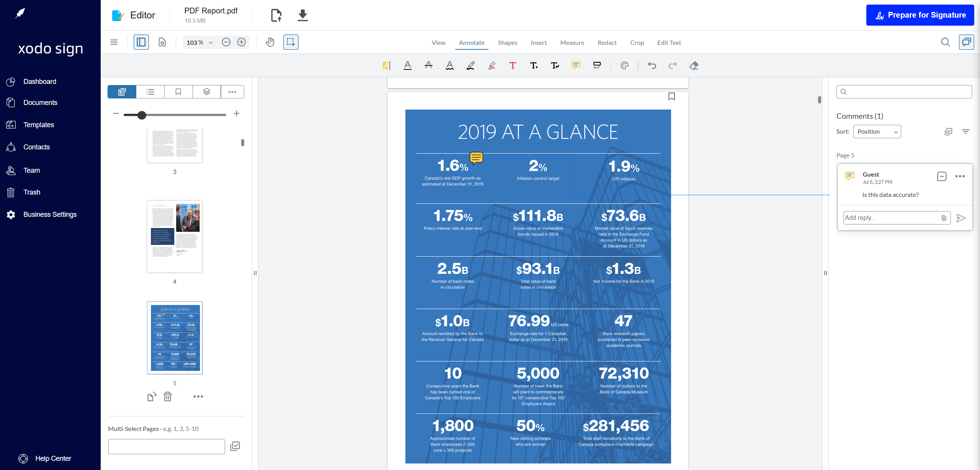Image resolution: width=980 pixels, height=470 pixels.
Task: Click the thumbnail size slider handle
Action: 142,115
